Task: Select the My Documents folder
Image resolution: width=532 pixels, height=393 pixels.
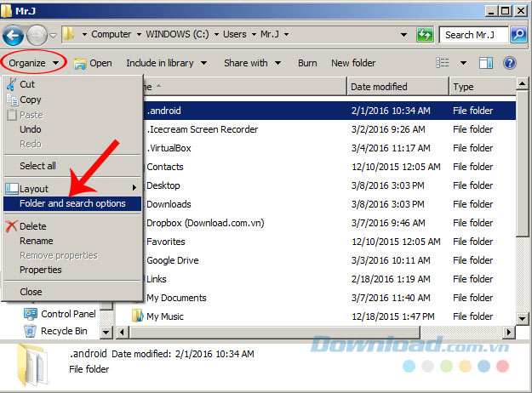Action: [176, 298]
